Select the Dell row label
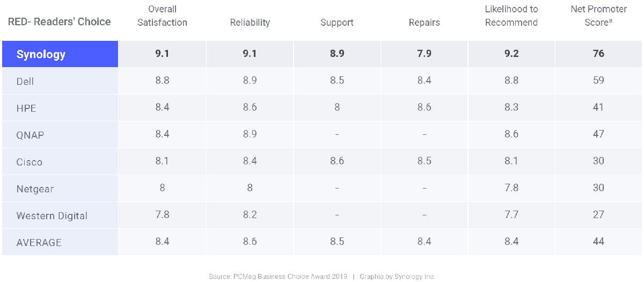Image resolution: width=644 pixels, height=282 pixels. pyautogui.click(x=25, y=81)
